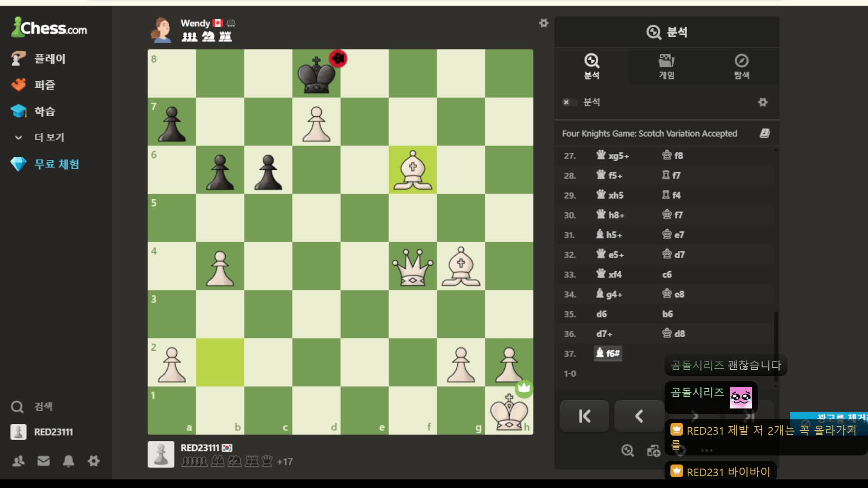Select move 37 Bf6# in the move list
The image size is (868, 488).
[x=608, y=353]
